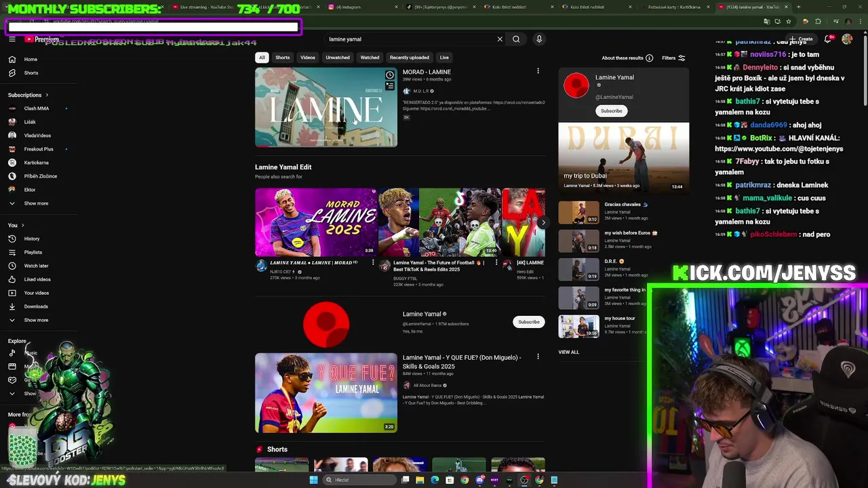The image size is (868, 488).
Task: Expand the You section chevron
Action: (22, 225)
